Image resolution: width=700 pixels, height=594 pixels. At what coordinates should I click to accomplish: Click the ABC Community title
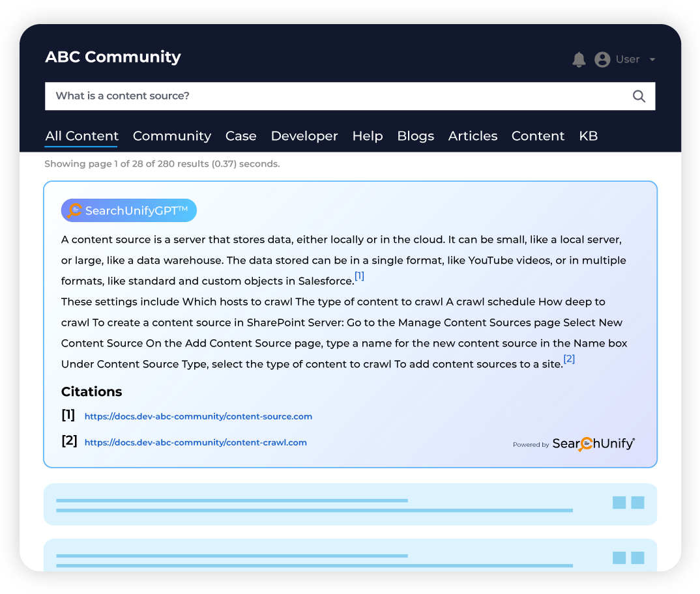coord(113,57)
